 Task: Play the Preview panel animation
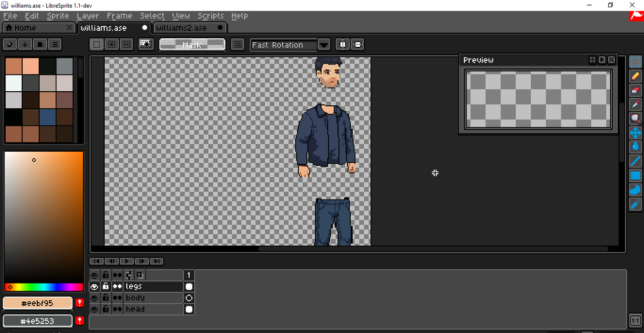(602, 60)
